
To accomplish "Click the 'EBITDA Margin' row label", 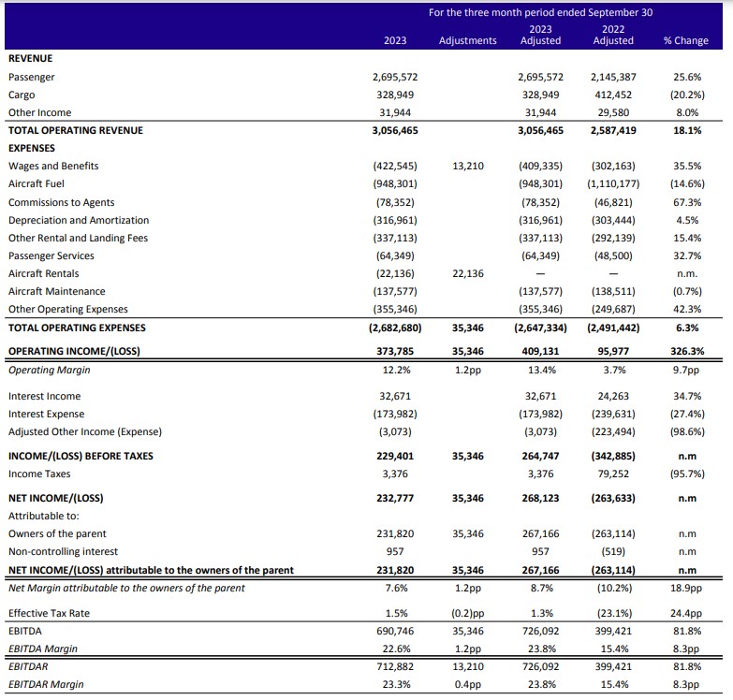I will [42, 649].
